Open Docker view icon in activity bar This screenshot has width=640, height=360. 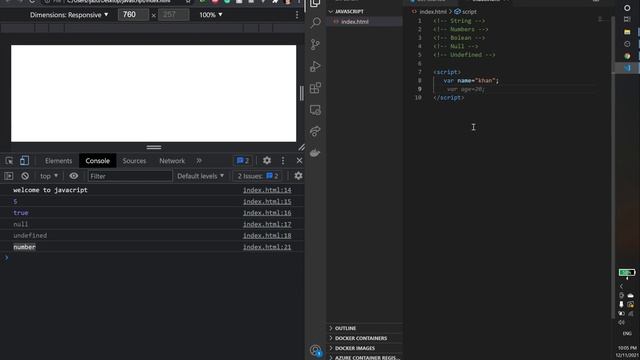point(315,153)
